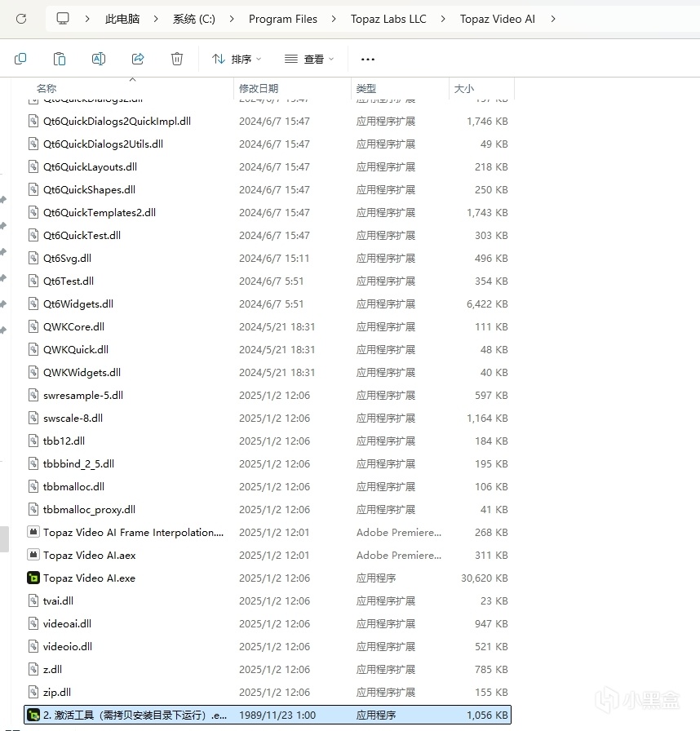Select videoai.dll file icon

pyautogui.click(x=33, y=624)
